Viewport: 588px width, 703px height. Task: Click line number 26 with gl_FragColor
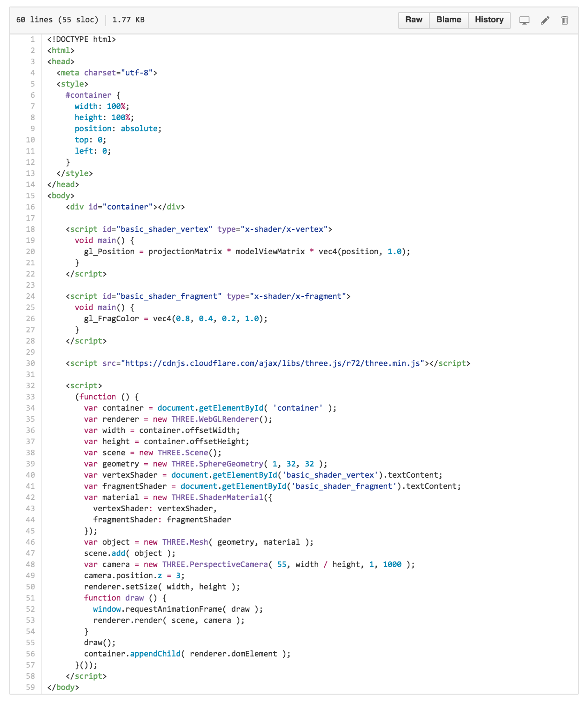pyautogui.click(x=31, y=318)
